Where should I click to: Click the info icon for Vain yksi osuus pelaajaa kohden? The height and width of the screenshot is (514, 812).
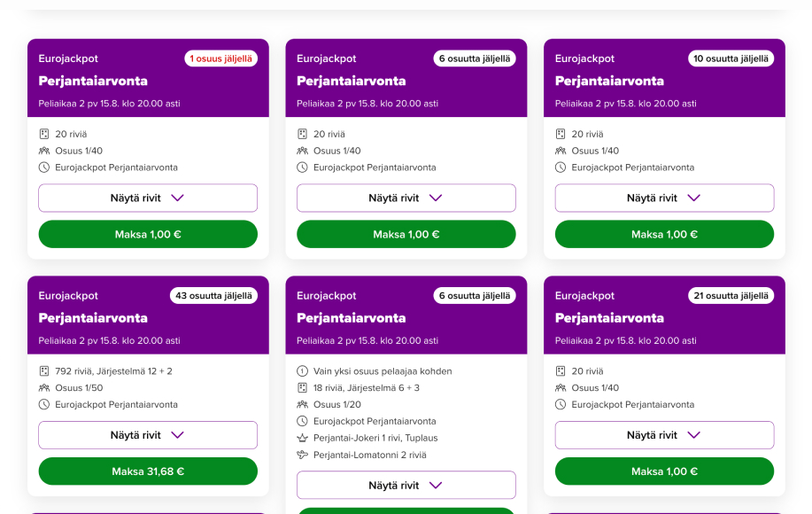coord(304,372)
